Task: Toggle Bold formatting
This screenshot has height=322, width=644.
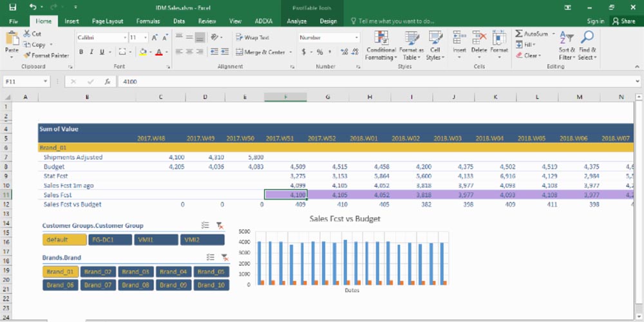Action: 82,52
